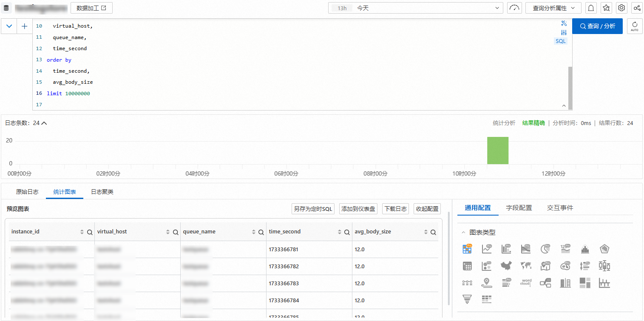Switch to the 原始日志 tab
The image size is (644, 321).
(x=27, y=192)
